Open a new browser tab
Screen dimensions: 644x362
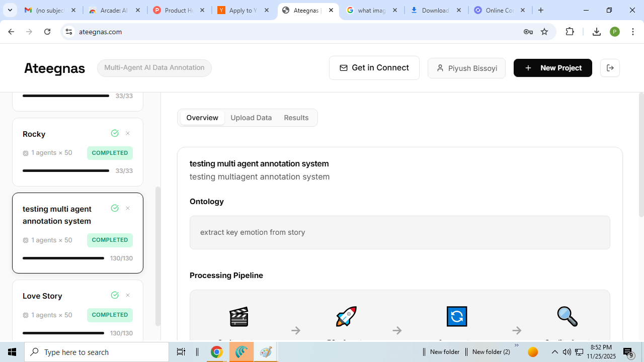click(541, 10)
